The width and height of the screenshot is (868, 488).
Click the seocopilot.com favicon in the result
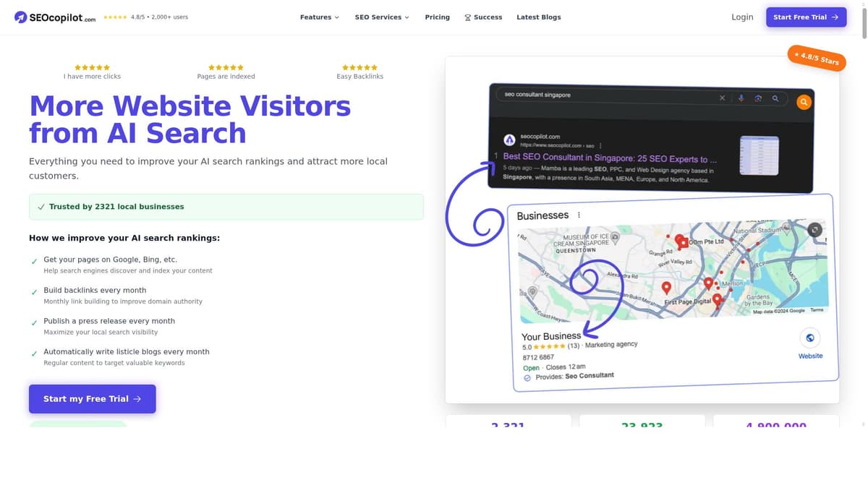pos(509,140)
